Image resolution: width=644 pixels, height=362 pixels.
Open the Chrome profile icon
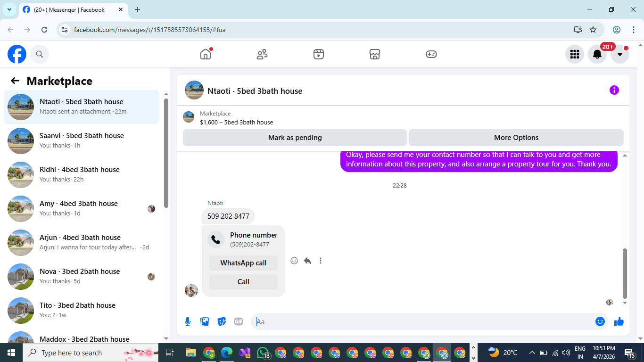[x=617, y=30]
